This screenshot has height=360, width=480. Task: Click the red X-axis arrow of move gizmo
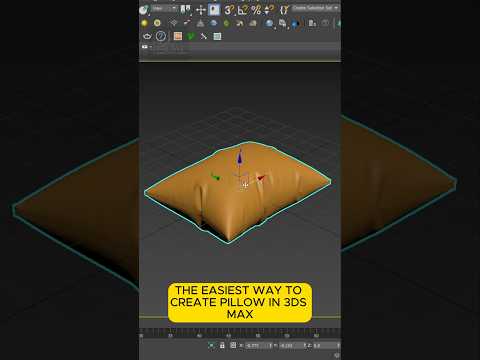(x=260, y=178)
